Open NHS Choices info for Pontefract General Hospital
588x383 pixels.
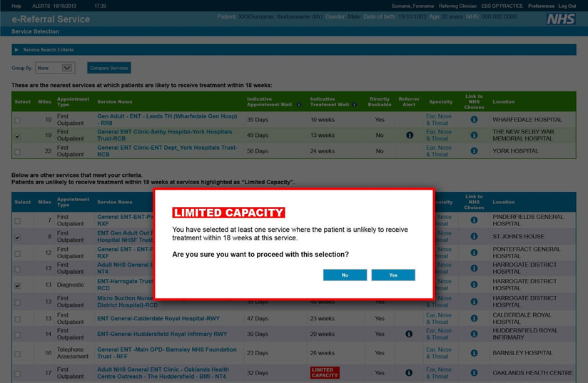[x=474, y=252]
